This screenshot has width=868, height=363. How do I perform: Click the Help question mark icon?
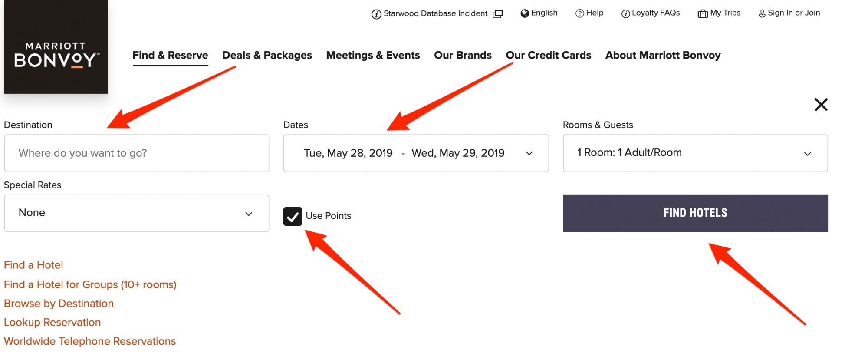click(580, 13)
